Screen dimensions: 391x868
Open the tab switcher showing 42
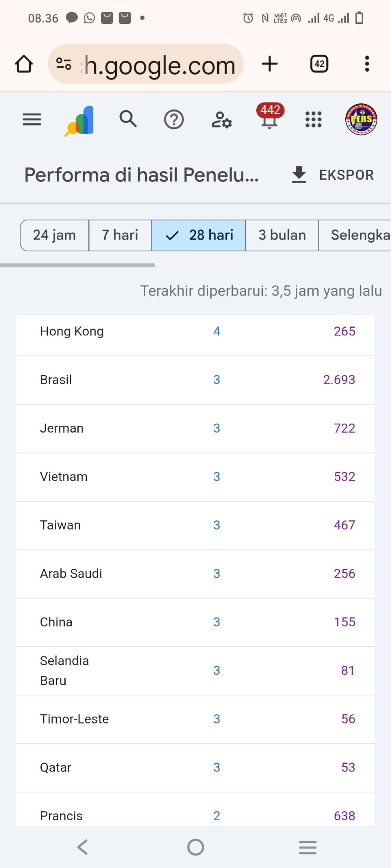tap(319, 64)
